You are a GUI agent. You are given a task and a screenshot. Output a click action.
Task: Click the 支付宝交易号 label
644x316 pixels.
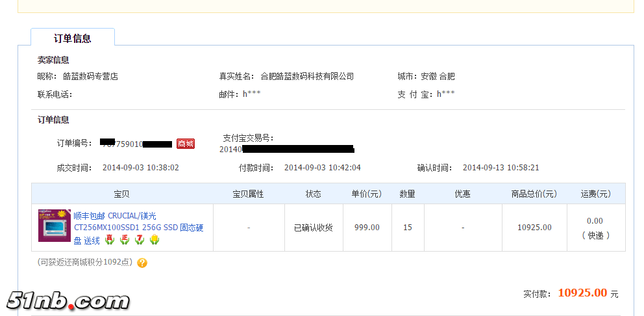(x=248, y=138)
